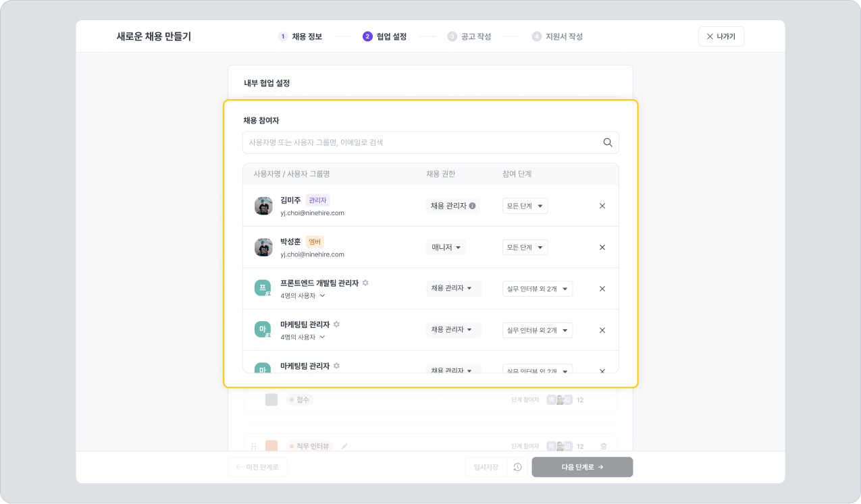Select step 2 협업 설정
861x504 pixels.
pos(384,36)
